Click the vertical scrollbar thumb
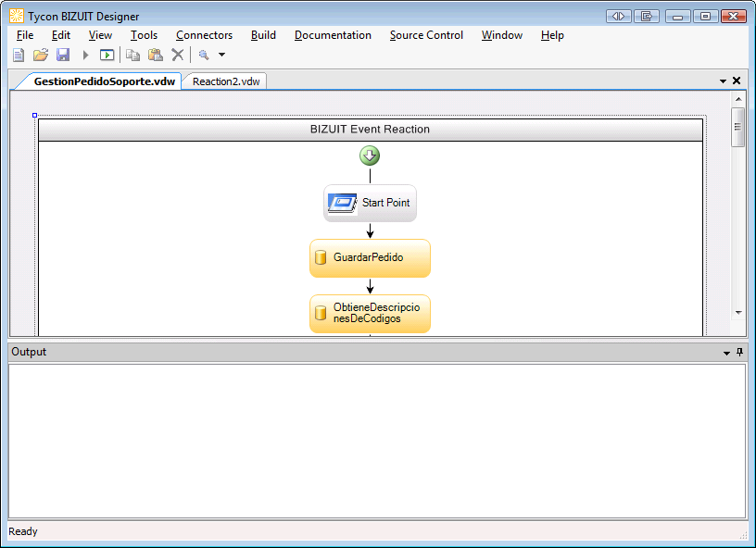Screen dimensions: 756x548 pyautogui.click(x=738, y=127)
